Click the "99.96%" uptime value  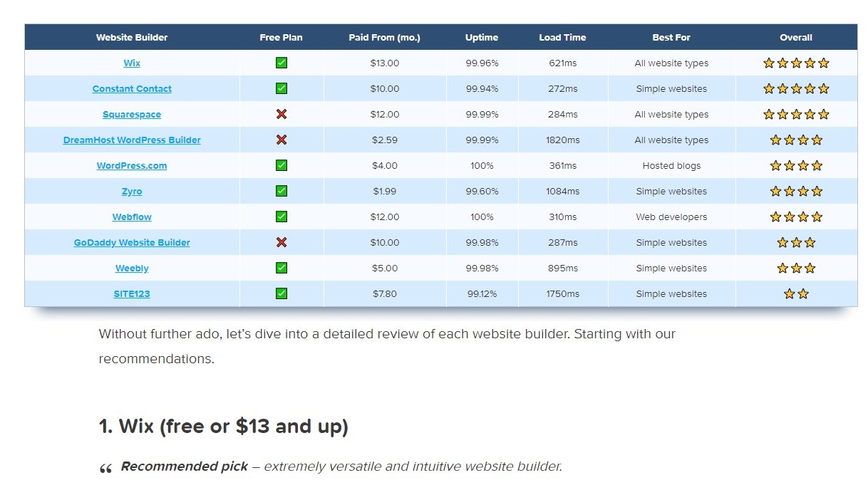pos(482,63)
